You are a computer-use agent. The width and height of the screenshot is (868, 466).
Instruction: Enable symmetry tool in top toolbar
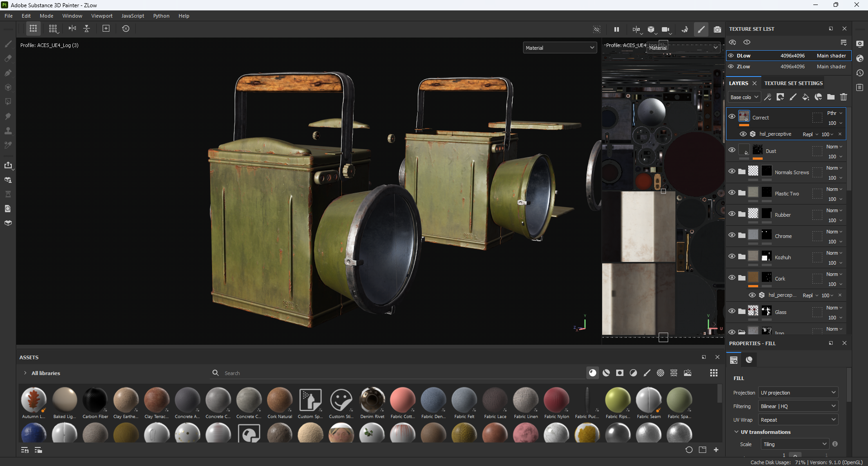(x=72, y=29)
